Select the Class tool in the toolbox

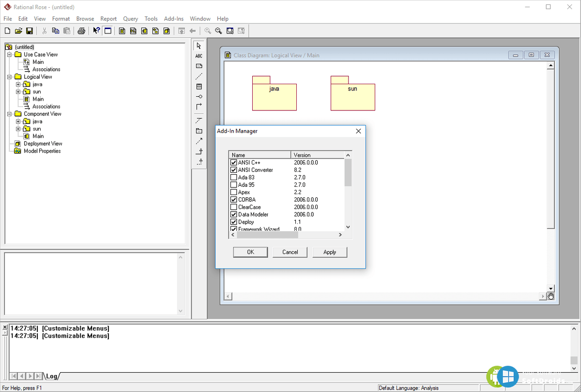tap(199, 86)
